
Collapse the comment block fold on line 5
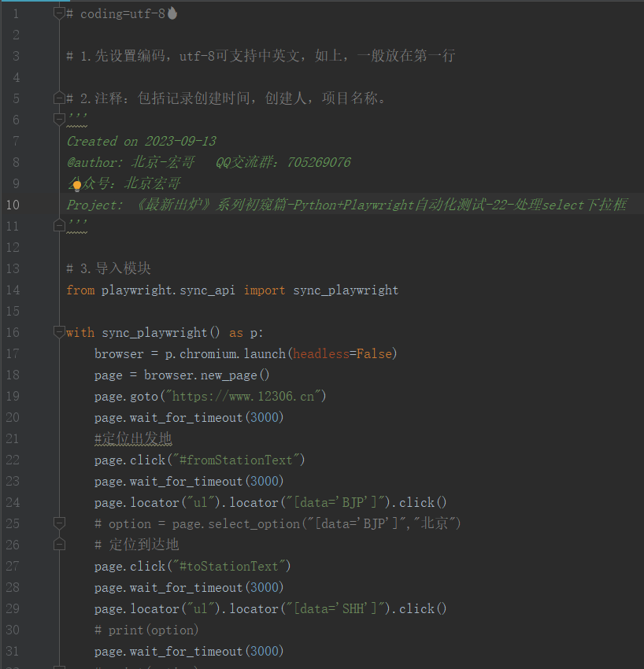(x=58, y=98)
